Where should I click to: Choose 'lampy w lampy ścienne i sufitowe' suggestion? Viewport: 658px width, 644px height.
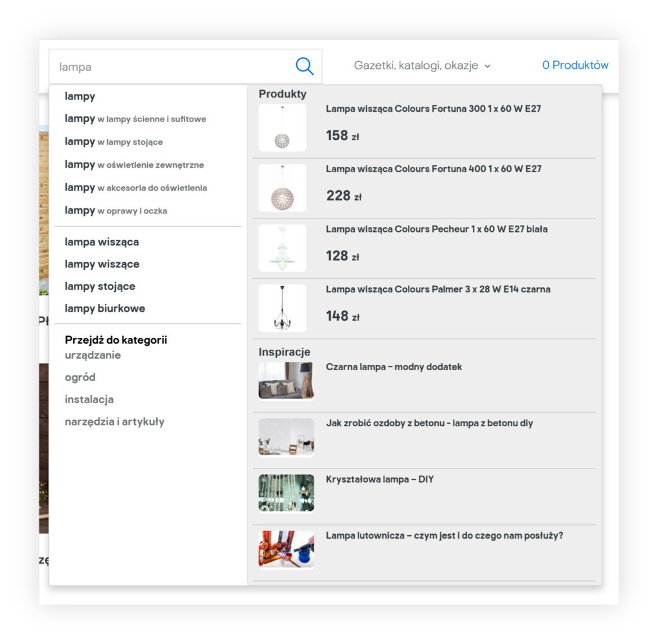click(136, 119)
